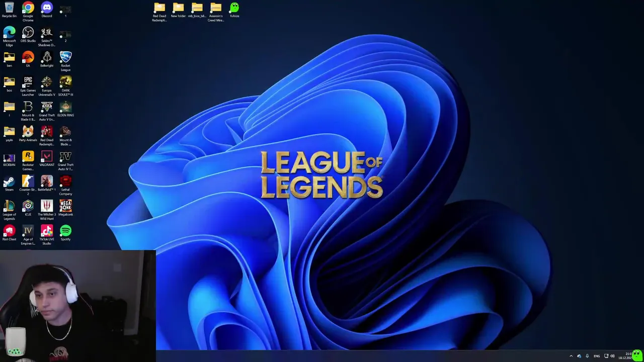
Task: Expand the hidden system tray icons chevron
Action: coord(571,356)
